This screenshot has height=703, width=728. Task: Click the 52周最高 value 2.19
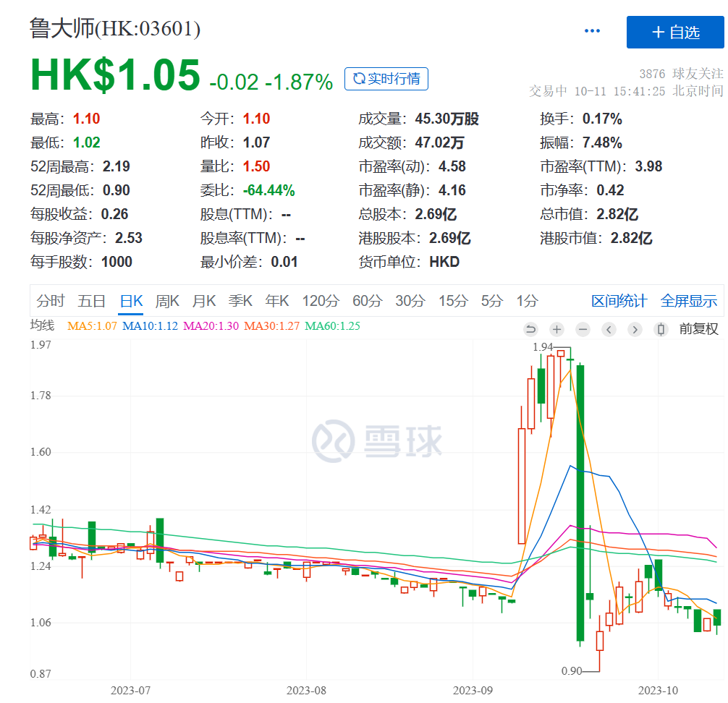click(x=116, y=166)
